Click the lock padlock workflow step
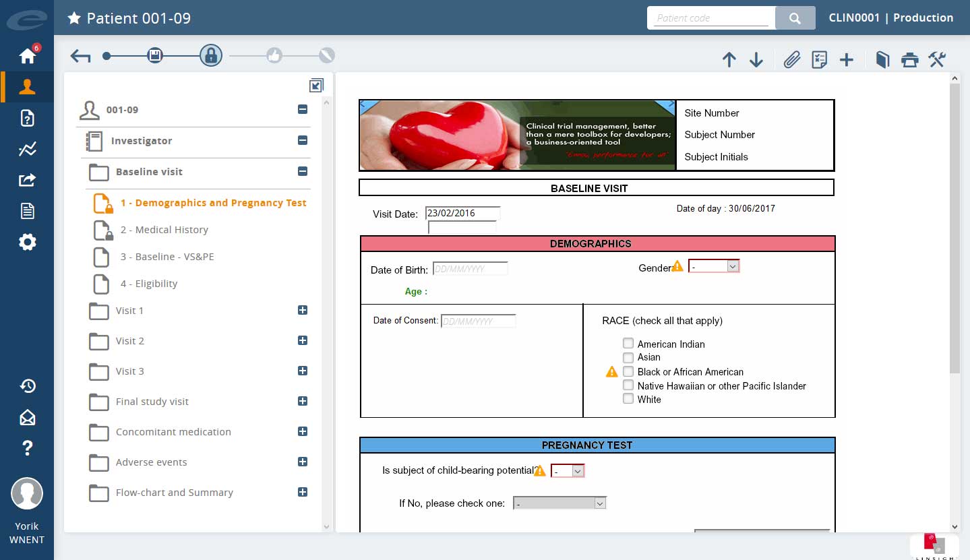Image resolution: width=970 pixels, height=560 pixels. (x=210, y=55)
